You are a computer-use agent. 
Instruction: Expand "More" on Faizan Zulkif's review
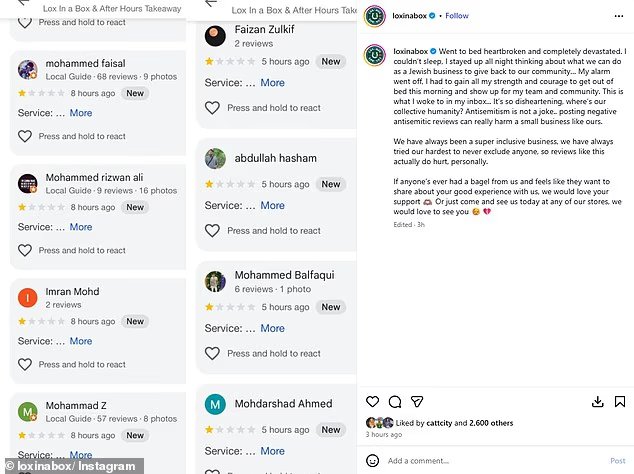[272, 83]
